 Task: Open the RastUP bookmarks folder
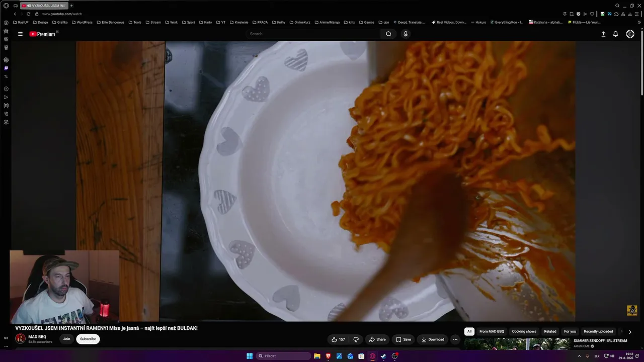click(21, 22)
